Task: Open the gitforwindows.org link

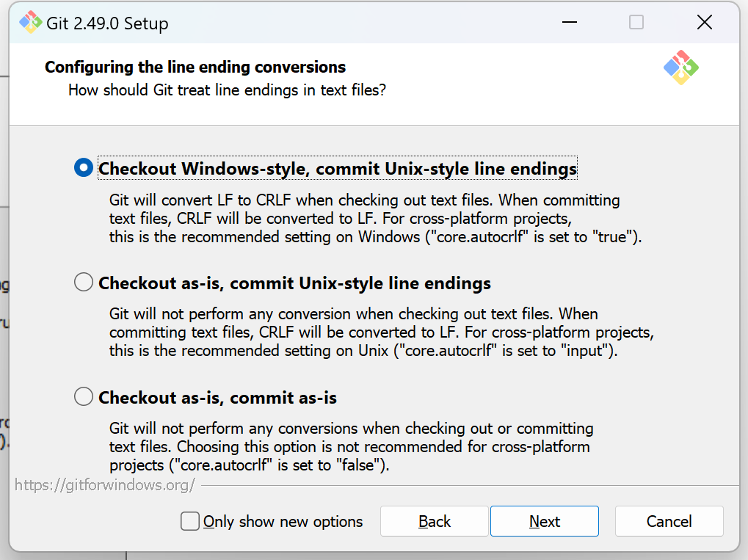Action: pos(105,484)
